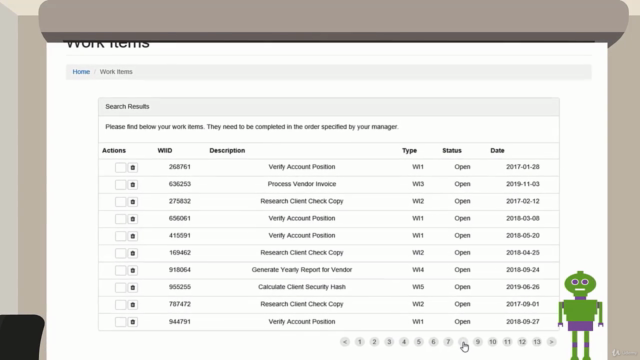This screenshot has height=360, width=640.
Task: Select page 5 in pagination
Action: pos(418,342)
